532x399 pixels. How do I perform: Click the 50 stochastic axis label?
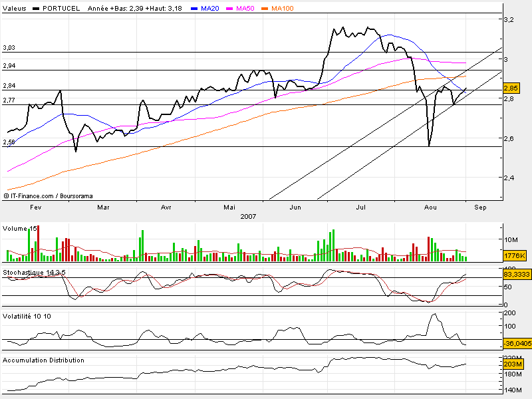pos(508,287)
